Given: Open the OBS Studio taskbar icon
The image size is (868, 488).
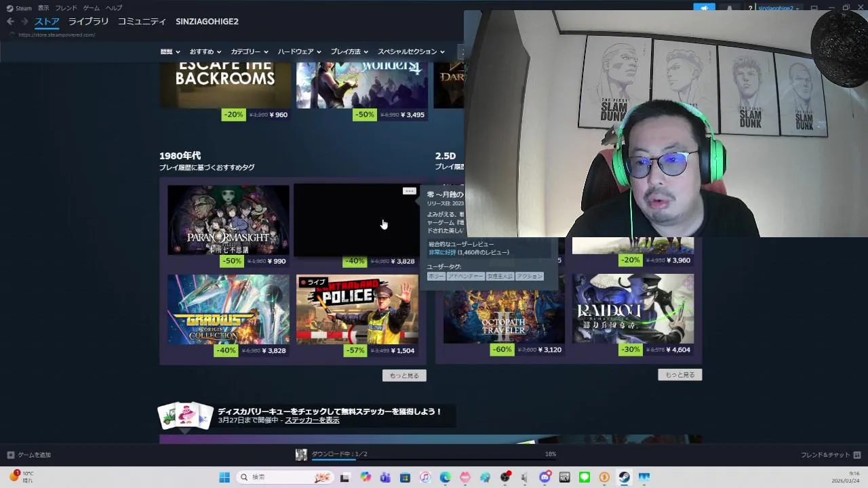Looking at the screenshot, I should [x=505, y=477].
